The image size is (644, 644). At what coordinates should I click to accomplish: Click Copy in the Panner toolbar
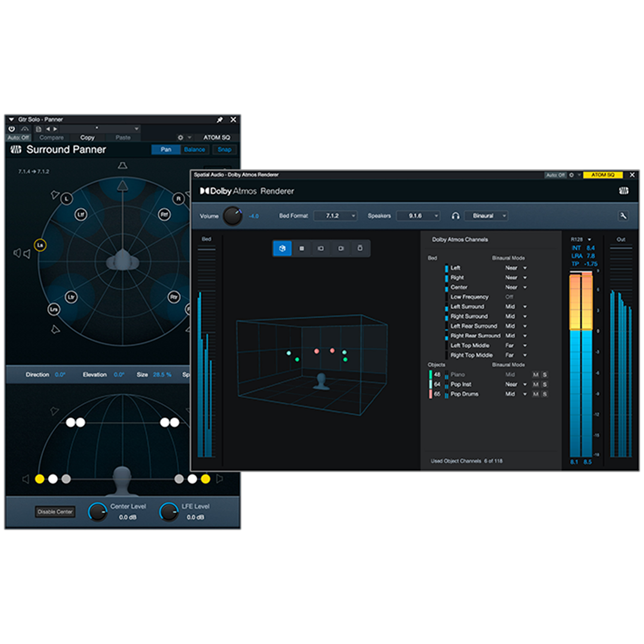(x=87, y=137)
